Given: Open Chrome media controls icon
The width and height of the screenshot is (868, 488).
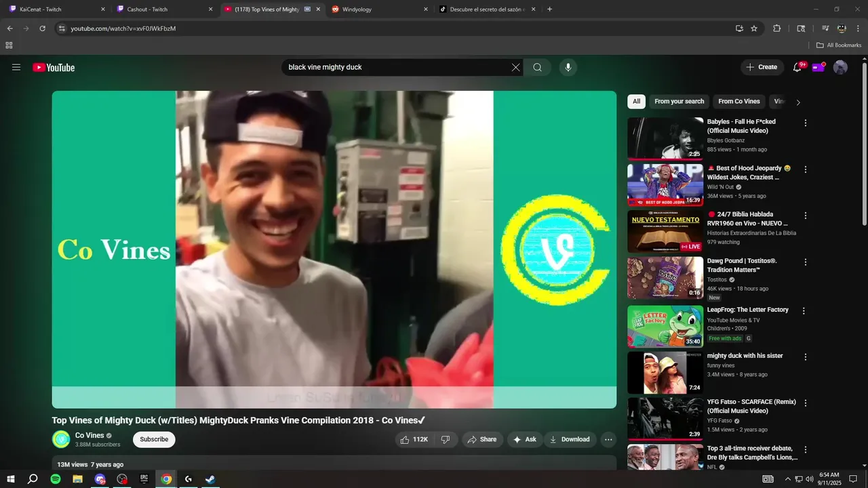Looking at the screenshot, I should 825,28.
